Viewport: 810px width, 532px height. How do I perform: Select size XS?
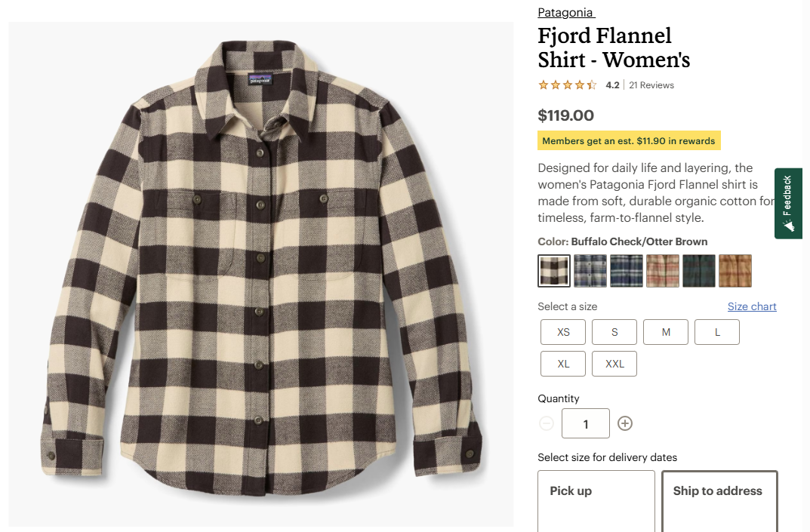pos(563,332)
